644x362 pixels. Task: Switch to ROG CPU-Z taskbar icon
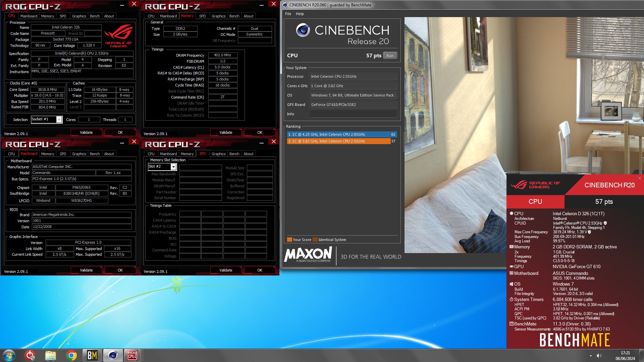(132, 355)
